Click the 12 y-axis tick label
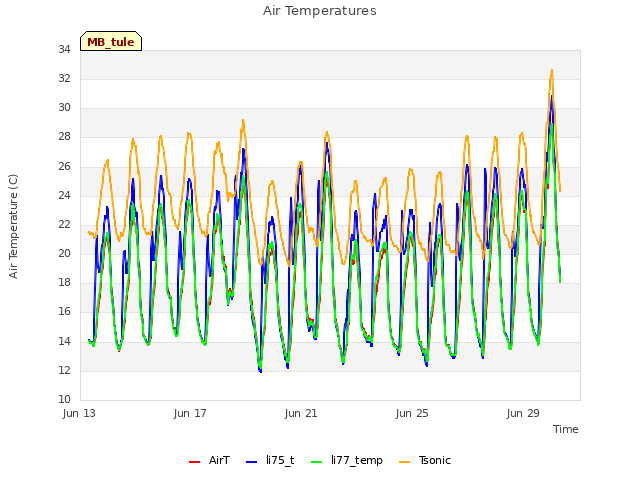The image size is (640, 480). (x=64, y=371)
